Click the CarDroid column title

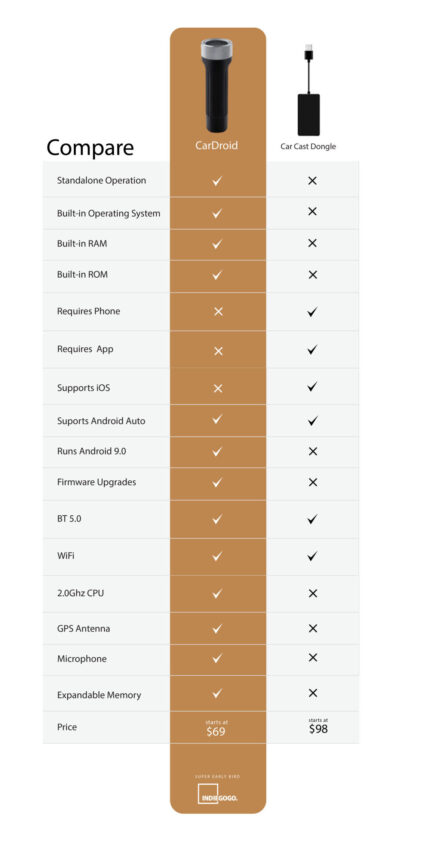coord(217,146)
